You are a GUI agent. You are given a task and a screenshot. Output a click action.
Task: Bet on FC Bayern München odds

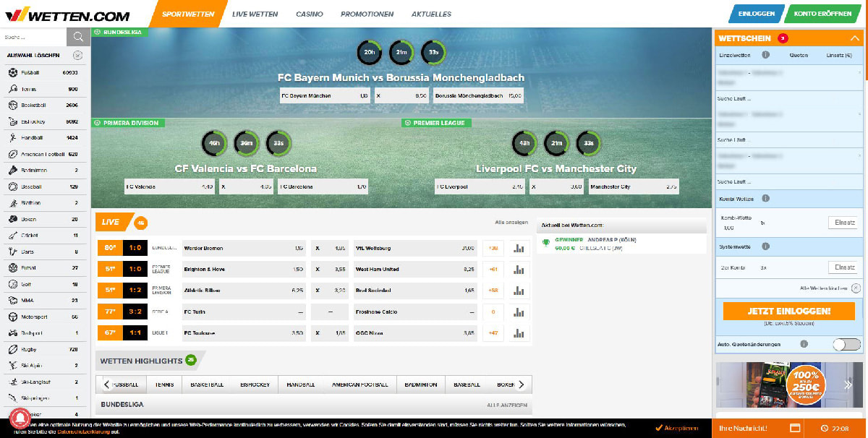[x=325, y=95]
